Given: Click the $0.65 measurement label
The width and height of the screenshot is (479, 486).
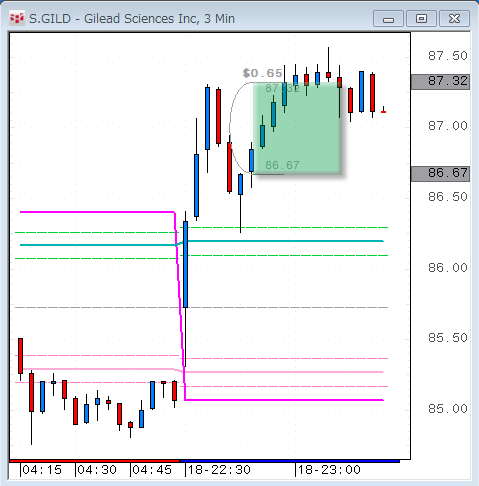Looking at the screenshot, I should pos(263,73).
